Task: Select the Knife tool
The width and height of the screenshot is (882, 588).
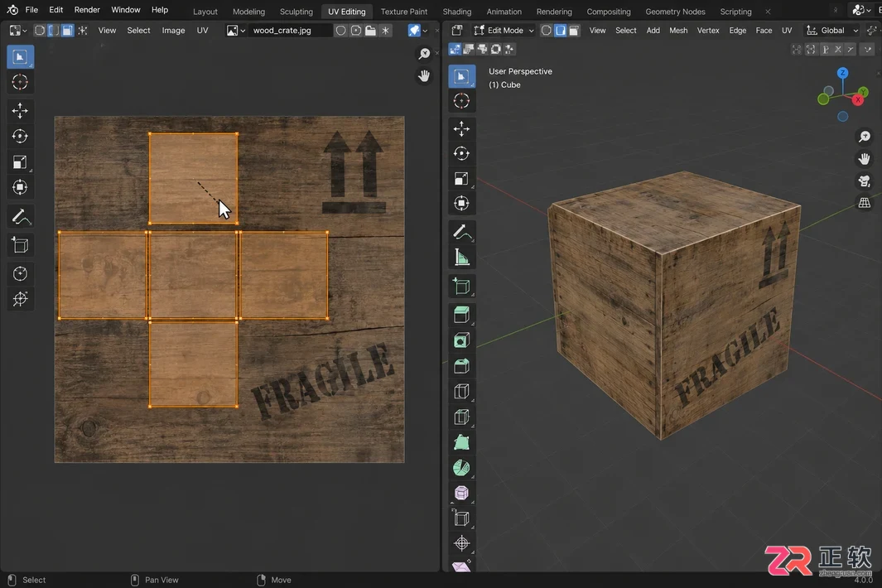Action: click(462, 417)
